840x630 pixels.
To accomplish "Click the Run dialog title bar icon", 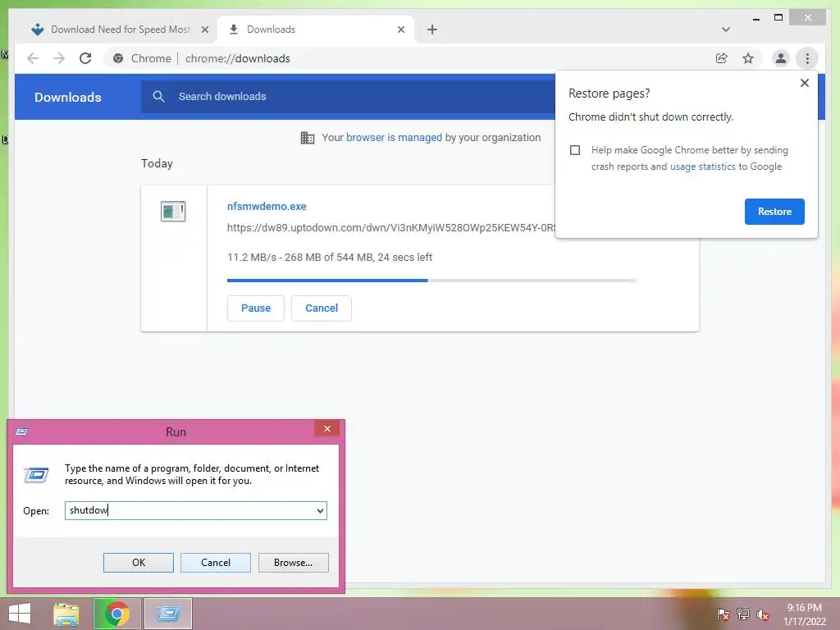I will click(x=22, y=431).
